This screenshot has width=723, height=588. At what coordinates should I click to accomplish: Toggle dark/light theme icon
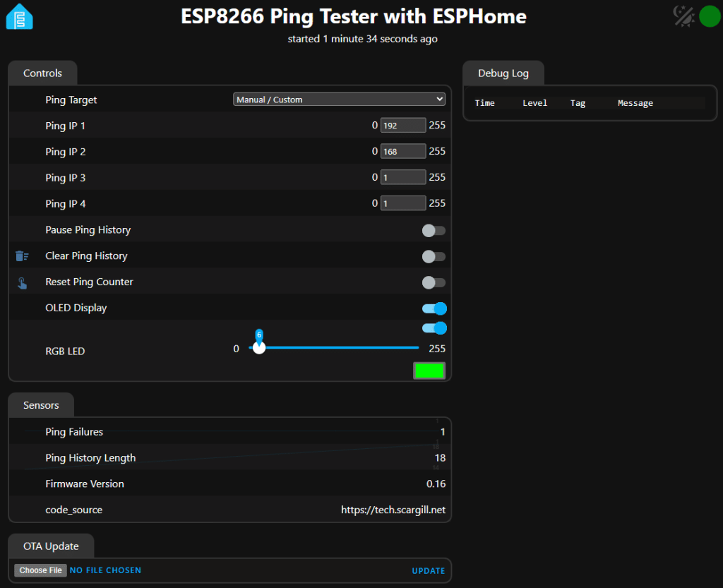683,16
